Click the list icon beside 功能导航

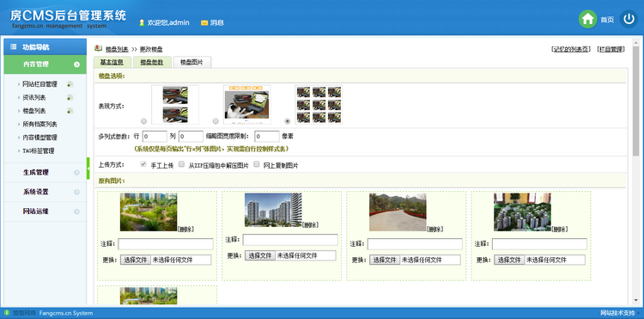(x=13, y=47)
